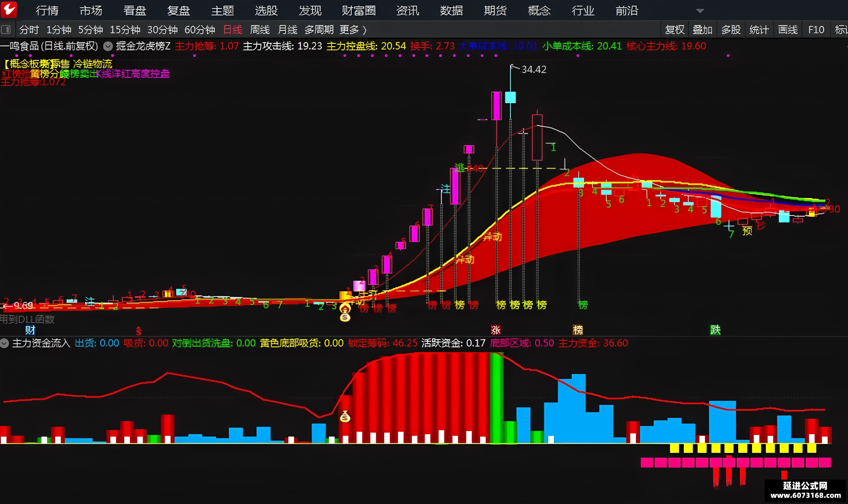Click the red Tonghuashun logo icon
The height and width of the screenshot is (504, 848).
[x=9, y=9]
